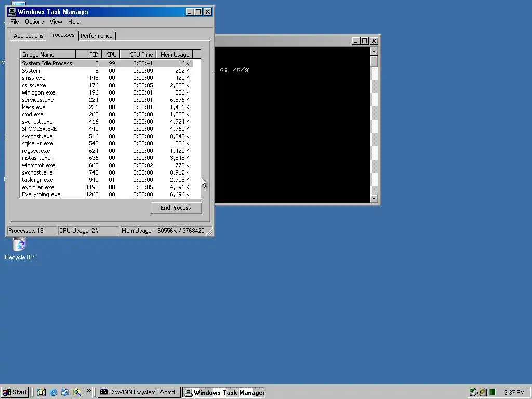Open Outlook Express from quick launch

pyautogui.click(x=65, y=392)
